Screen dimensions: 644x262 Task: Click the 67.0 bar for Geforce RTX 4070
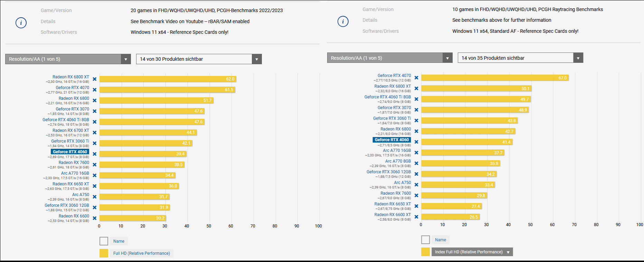[x=495, y=78]
